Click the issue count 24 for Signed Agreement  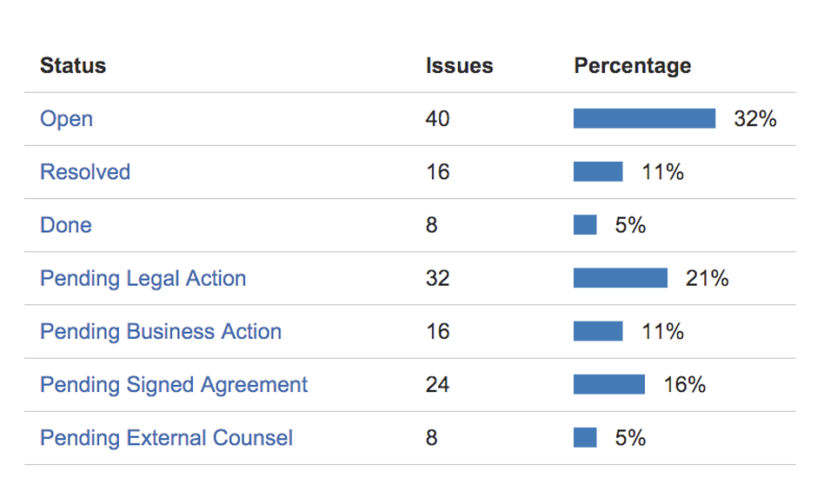[438, 384]
